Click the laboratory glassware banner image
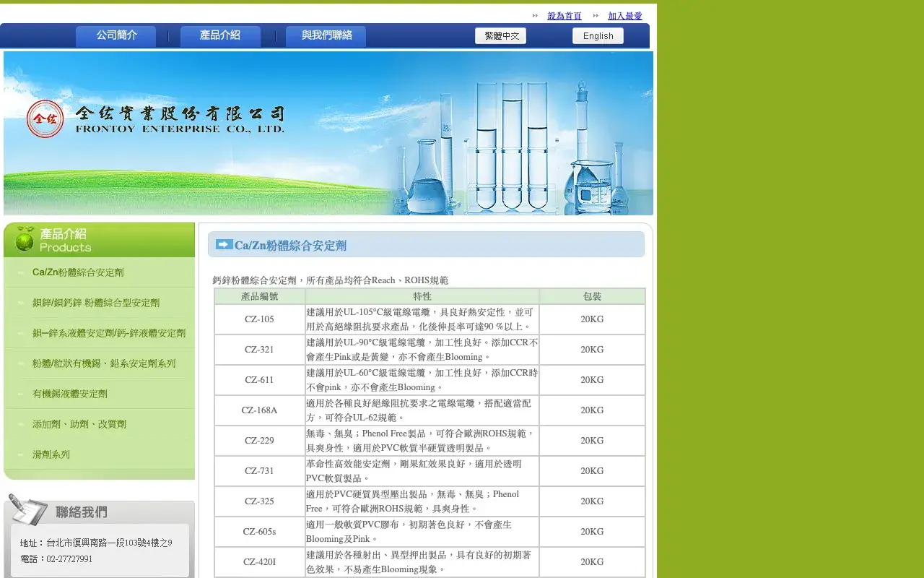Viewport: 924px width, 578px height. 328,133
